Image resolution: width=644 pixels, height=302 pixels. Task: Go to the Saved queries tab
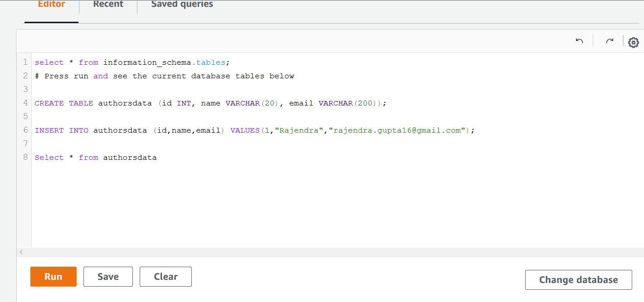pyautogui.click(x=182, y=5)
